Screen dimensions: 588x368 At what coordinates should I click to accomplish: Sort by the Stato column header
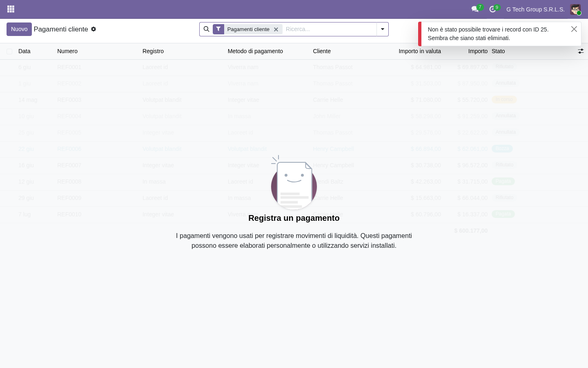[498, 51]
